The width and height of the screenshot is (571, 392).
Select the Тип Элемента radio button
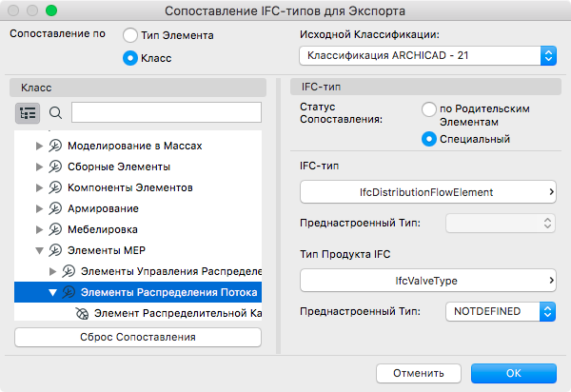tap(130, 35)
